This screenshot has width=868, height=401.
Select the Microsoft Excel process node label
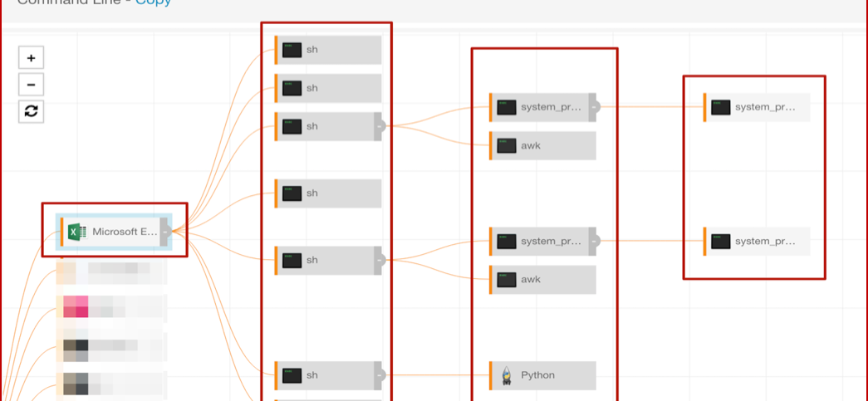point(125,232)
